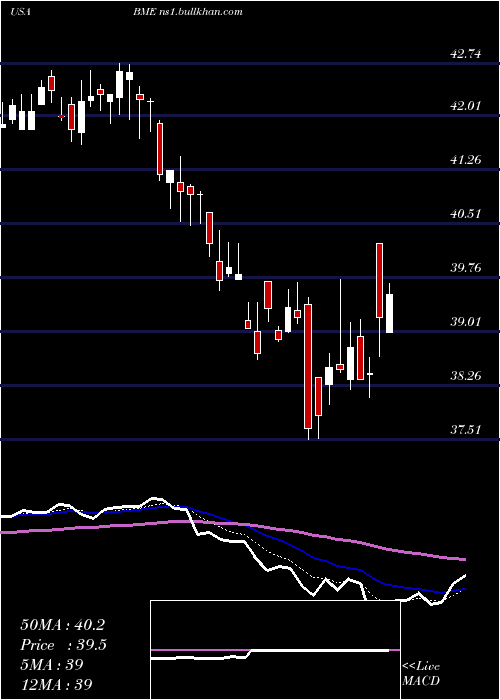Viewport: 500px width, 700px height.
Task: Click the 5MA : 39 readout
Action: (x=52, y=665)
